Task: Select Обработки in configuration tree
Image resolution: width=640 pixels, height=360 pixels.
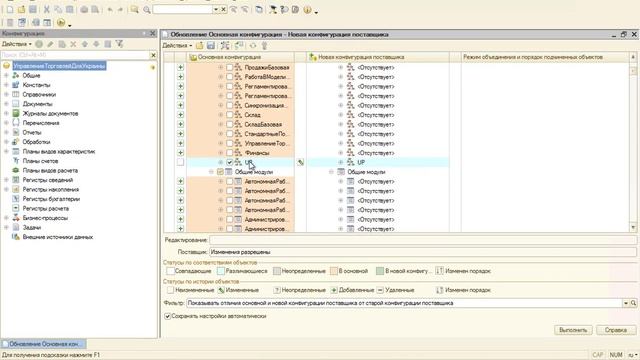Action: tap(36, 142)
